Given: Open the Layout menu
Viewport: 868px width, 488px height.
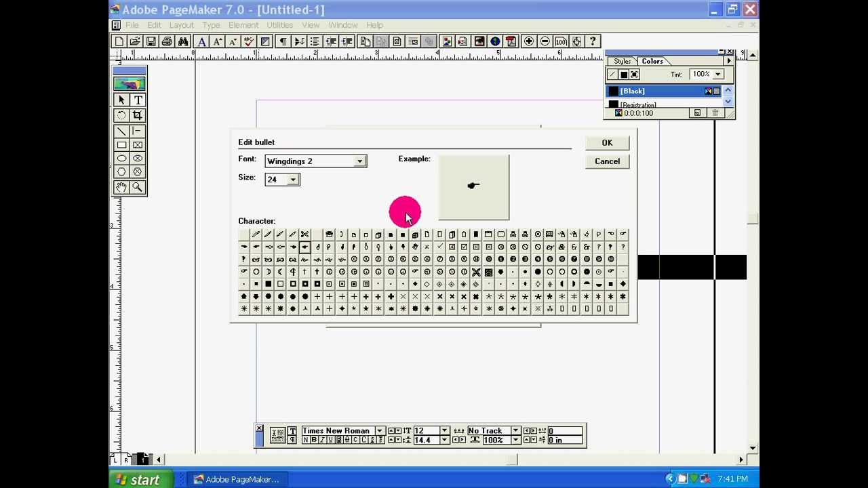Looking at the screenshot, I should (x=181, y=25).
